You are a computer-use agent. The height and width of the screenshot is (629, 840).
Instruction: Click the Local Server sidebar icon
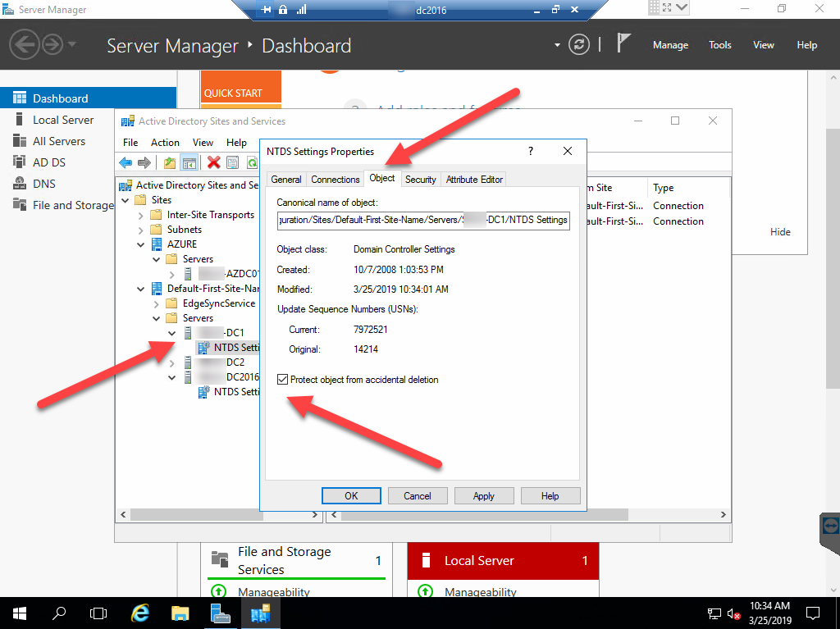[x=20, y=120]
